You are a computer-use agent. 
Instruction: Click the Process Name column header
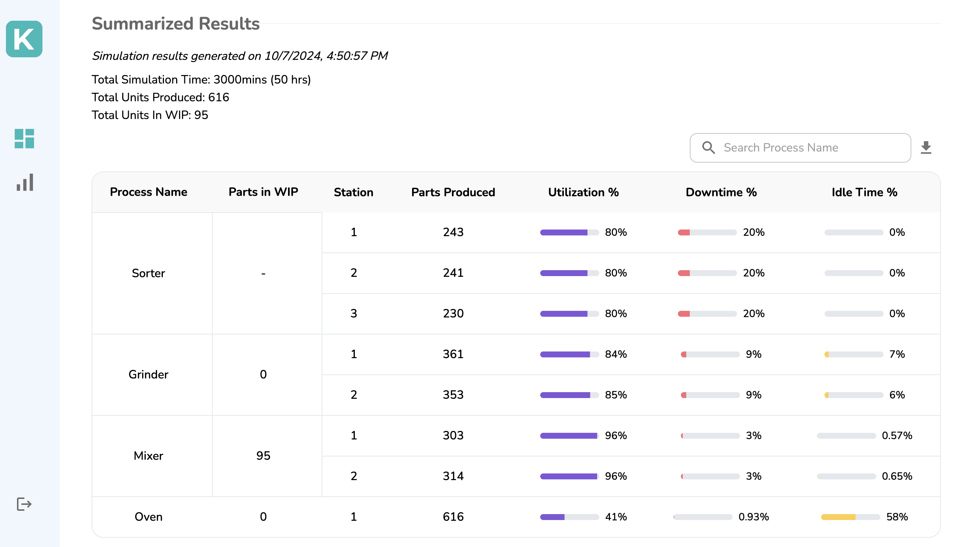click(x=148, y=192)
